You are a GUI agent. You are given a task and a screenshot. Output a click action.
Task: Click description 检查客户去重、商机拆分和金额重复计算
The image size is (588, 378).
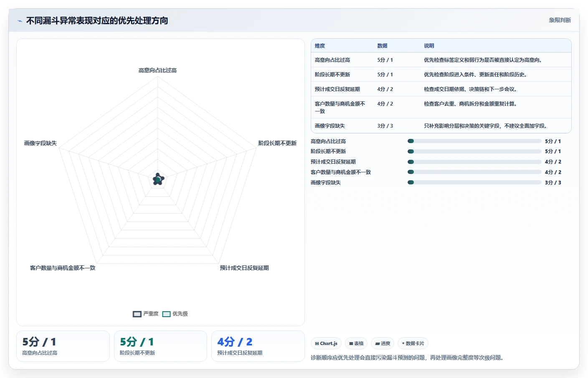pyautogui.click(x=470, y=104)
